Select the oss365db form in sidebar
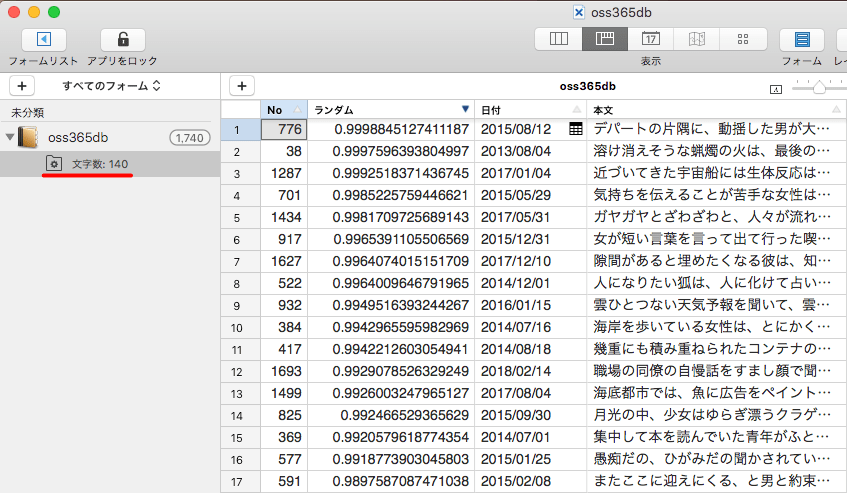This screenshot has height=493, width=847. [x=110, y=137]
